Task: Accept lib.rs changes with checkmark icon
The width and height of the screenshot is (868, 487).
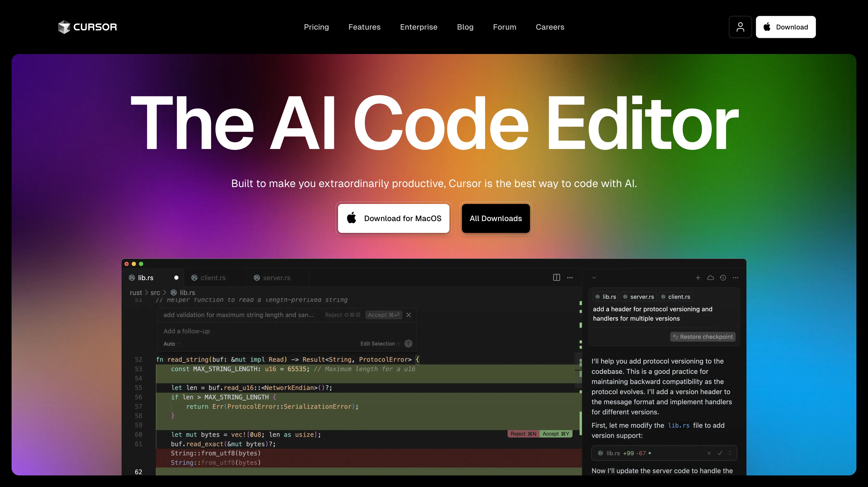Action: point(720,453)
